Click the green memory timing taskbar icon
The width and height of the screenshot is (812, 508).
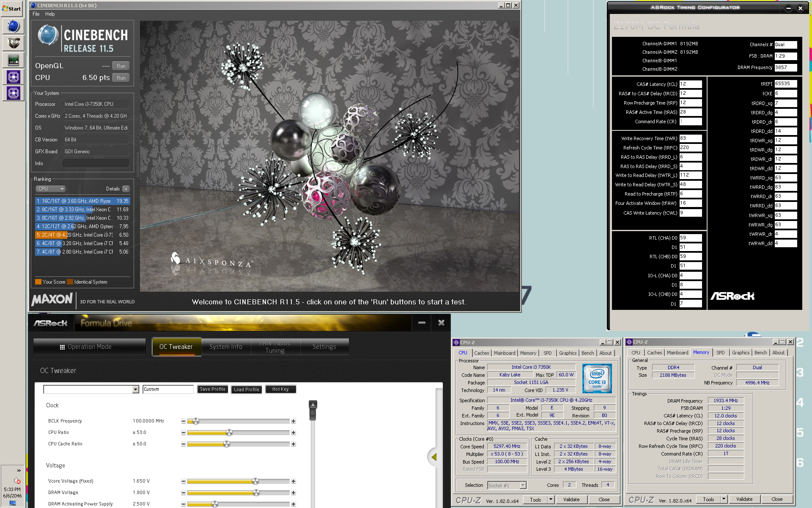point(14,60)
